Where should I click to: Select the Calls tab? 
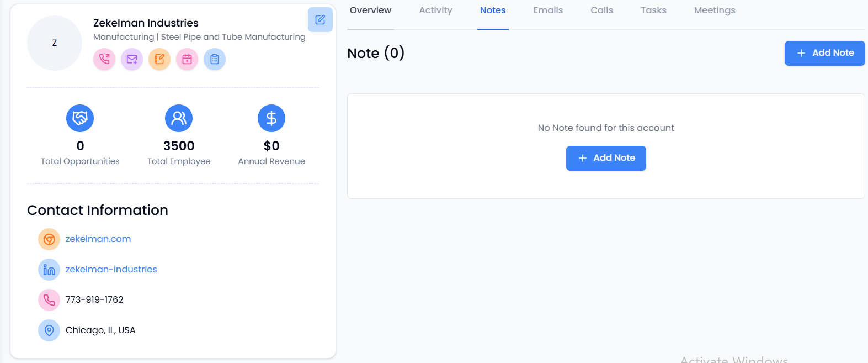pos(601,10)
